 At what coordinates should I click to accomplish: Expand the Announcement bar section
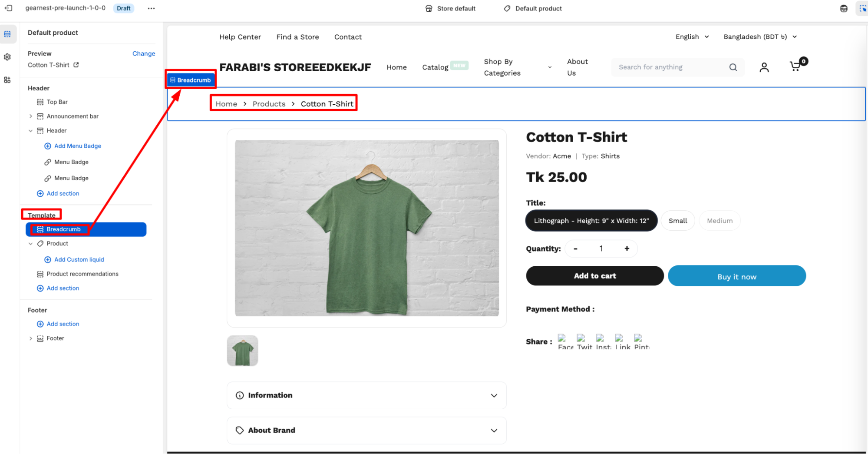30,116
